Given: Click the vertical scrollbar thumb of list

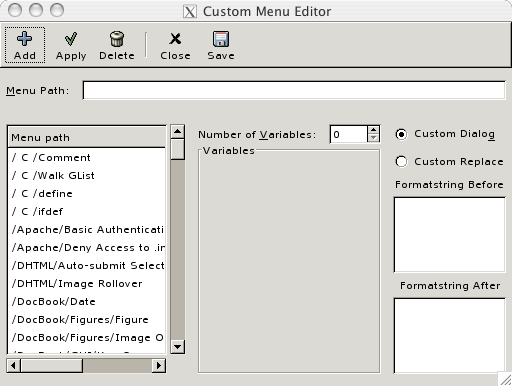Looking at the screenshot, I should pos(177,149).
